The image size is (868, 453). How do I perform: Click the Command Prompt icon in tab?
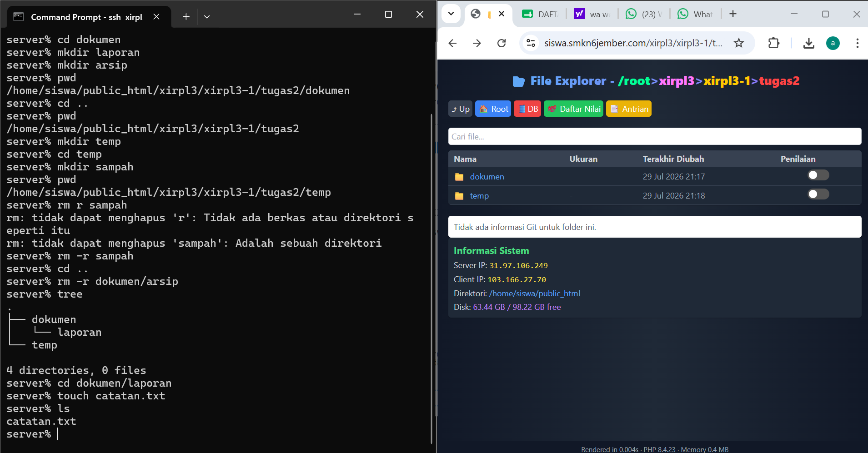(x=19, y=17)
